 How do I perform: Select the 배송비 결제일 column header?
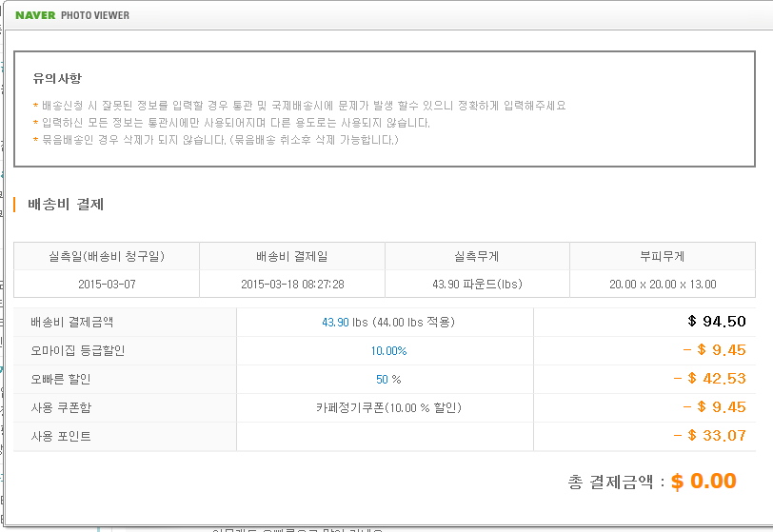tap(291, 256)
